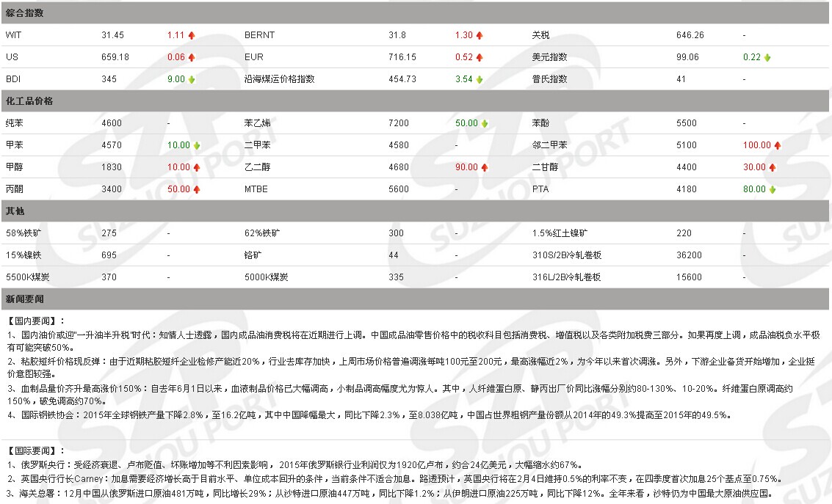
Task: Click 310S/2B冷轧卷板 price 36200
Action: point(689,255)
